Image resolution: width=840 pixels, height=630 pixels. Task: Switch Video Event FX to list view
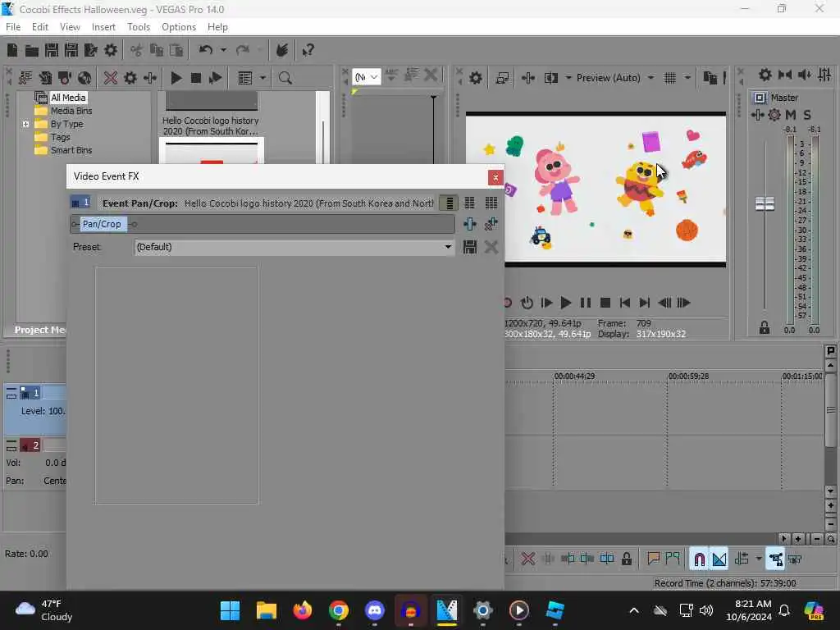click(x=449, y=203)
